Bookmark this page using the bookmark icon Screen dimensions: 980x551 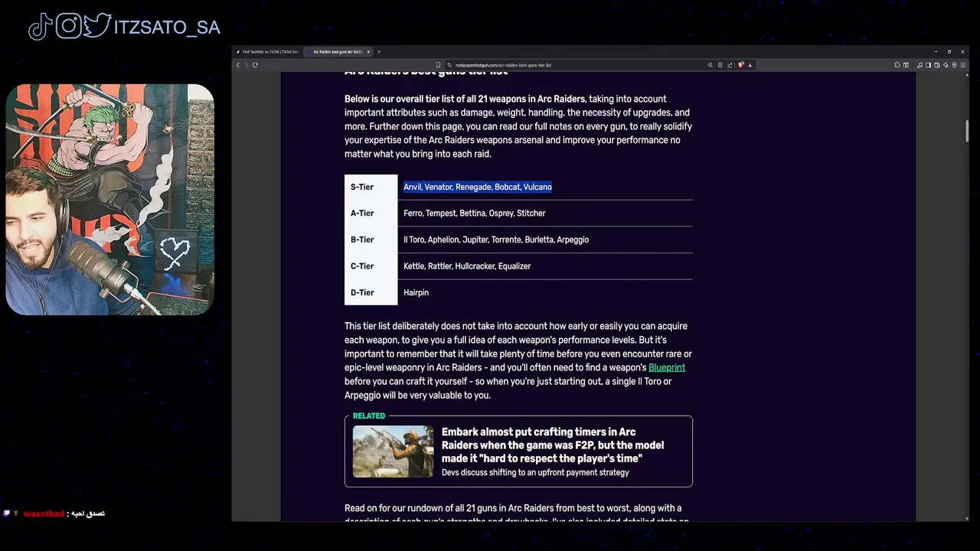pos(438,65)
